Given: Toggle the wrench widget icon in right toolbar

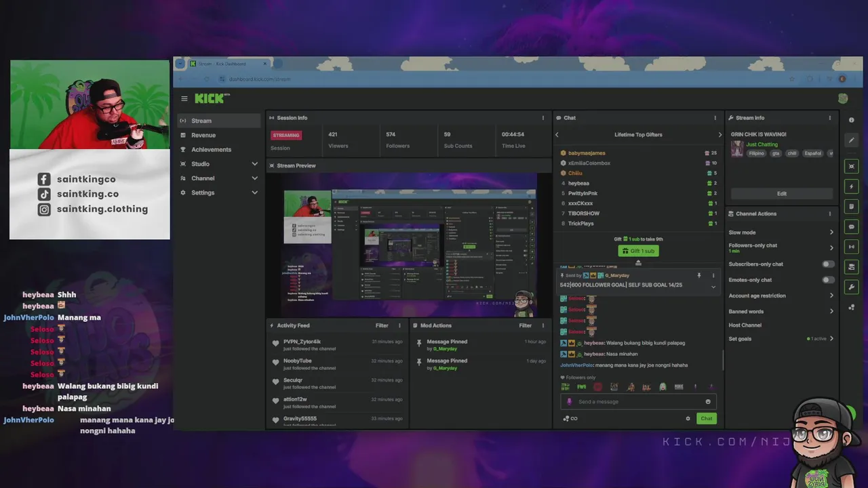Looking at the screenshot, I should coord(852,287).
